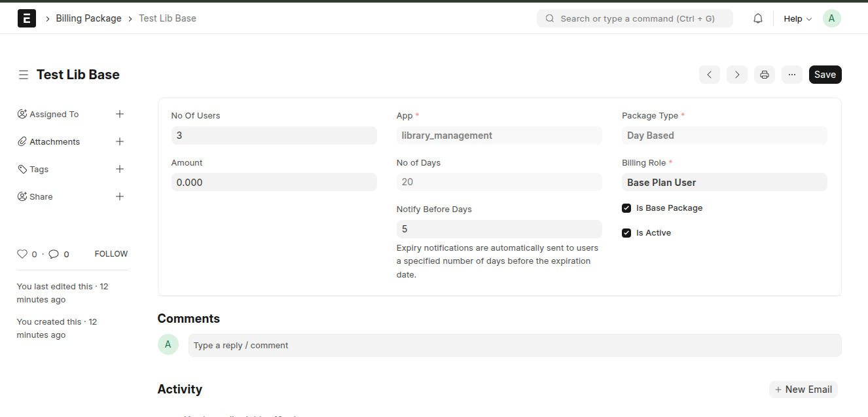Uncheck the Is Base Package checkbox
Screen dimensions: 868x417
pyautogui.click(x=626, y=208)
